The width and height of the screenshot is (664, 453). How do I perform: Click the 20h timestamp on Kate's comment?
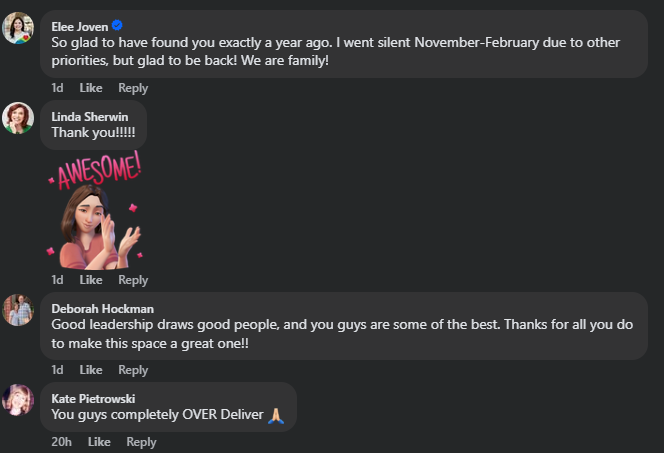tap(61, 442)
